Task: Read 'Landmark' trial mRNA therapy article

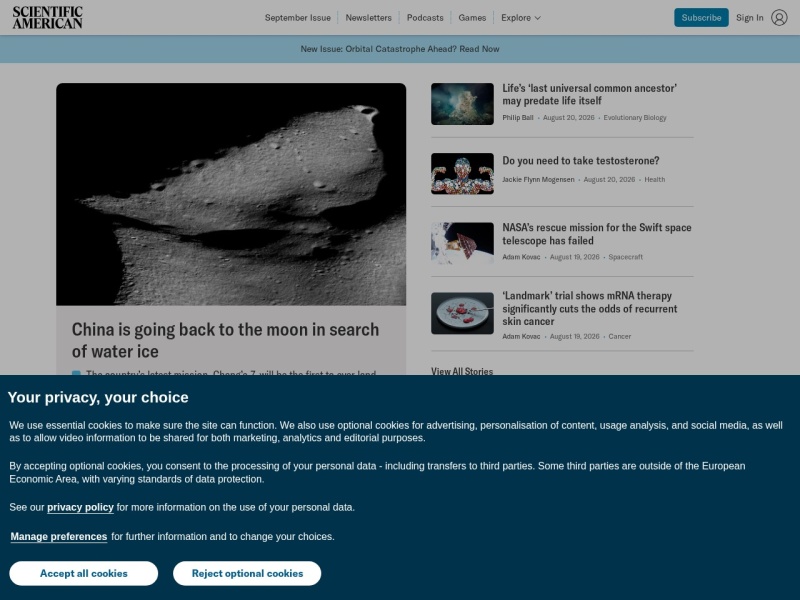Action: [x=589, y=309]
